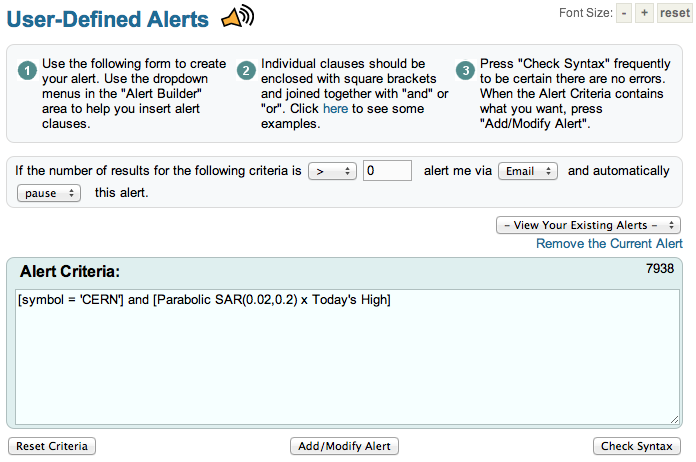Screen dimensions: 696x462
Task: Click inside the Alert Criteria text area
Action: [347, 357]
